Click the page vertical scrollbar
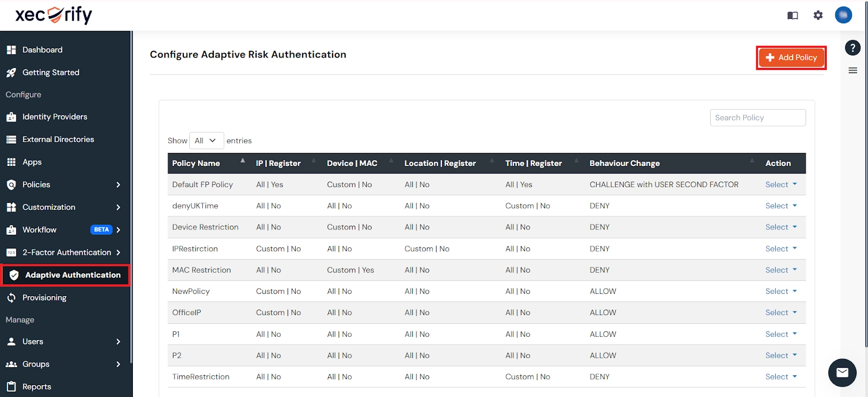This screenshot has height=397, width=868. (866, 174)
